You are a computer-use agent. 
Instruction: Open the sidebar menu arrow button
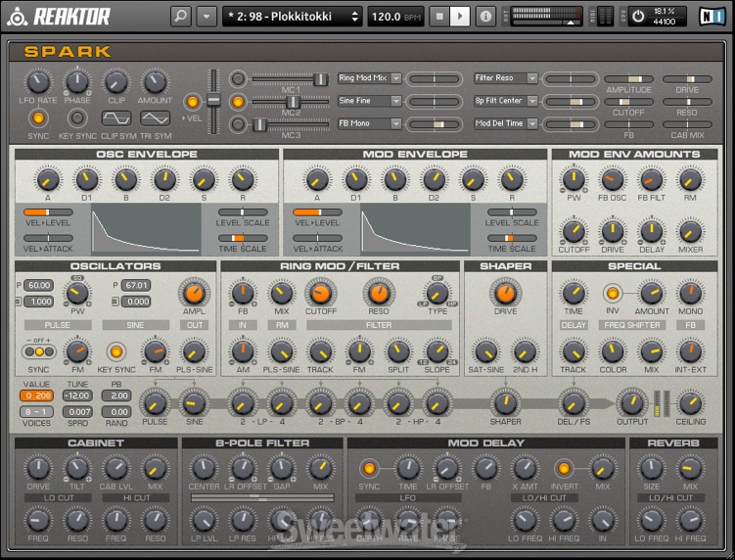tap(207, 17)
